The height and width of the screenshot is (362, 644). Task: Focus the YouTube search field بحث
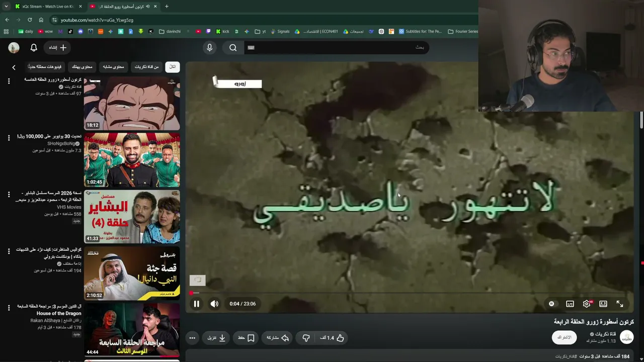336,48
